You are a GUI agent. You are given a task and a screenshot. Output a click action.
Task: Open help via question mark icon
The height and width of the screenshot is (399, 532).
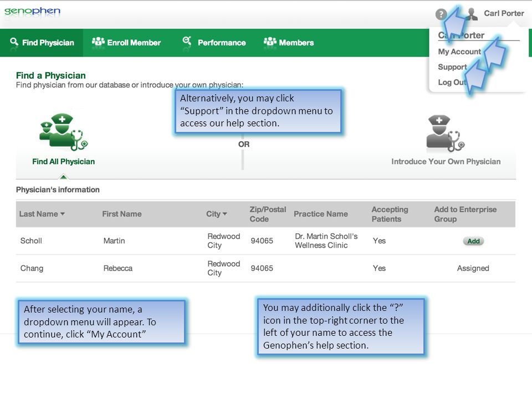441,14
